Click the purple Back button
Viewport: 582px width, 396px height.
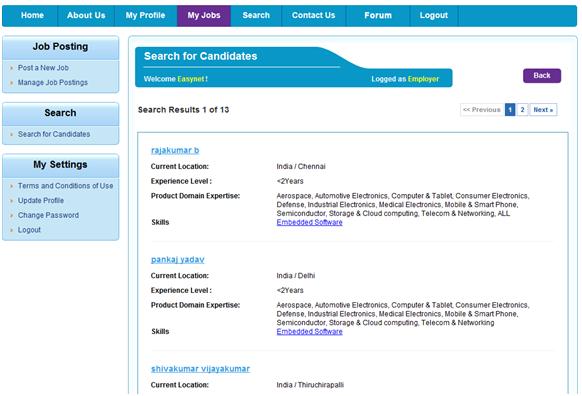click(542, 76)
